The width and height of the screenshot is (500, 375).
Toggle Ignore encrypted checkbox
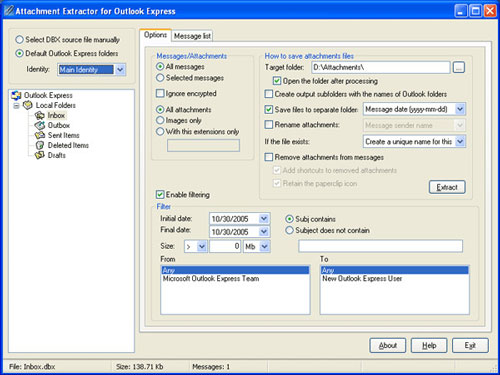pos(160,93)
